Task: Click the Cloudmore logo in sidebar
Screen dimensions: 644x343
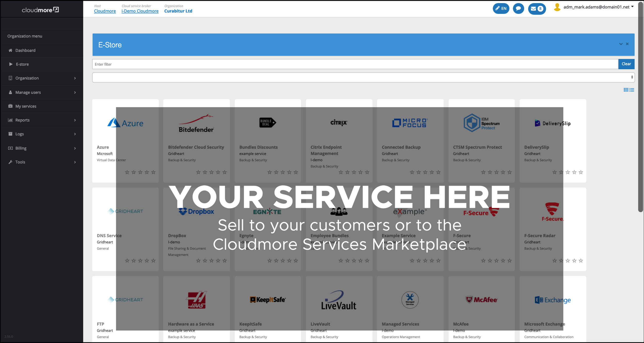Action: pos(40,10)
